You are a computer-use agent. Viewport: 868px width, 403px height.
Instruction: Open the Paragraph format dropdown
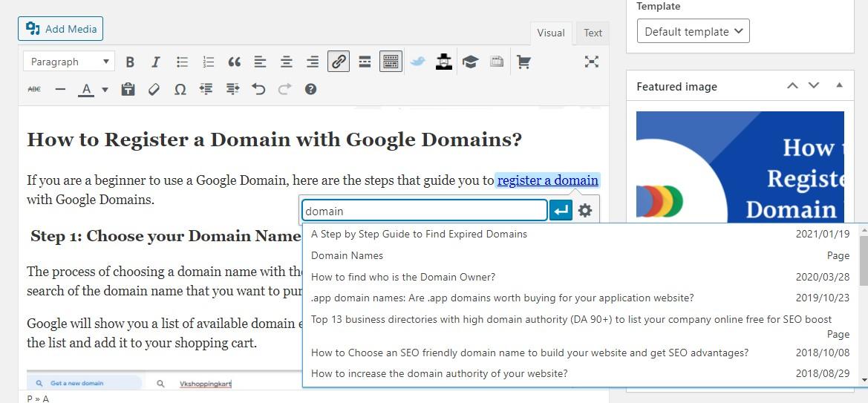tap(68, 62)
